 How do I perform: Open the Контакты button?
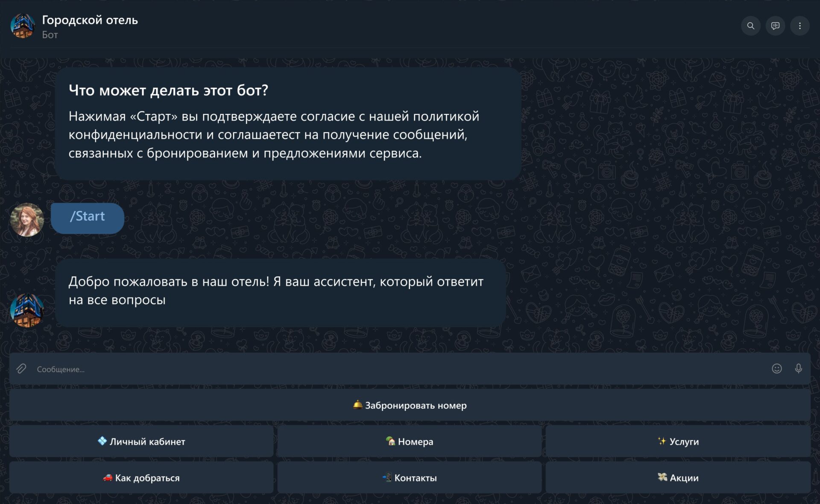[409, 478]
